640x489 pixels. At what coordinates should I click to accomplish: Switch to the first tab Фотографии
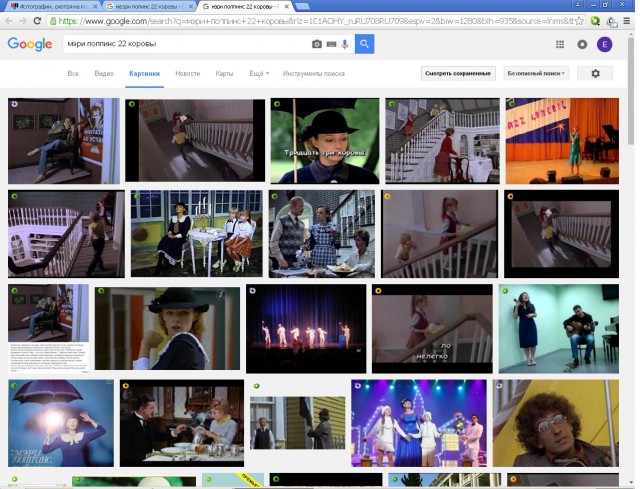(53, 7)
